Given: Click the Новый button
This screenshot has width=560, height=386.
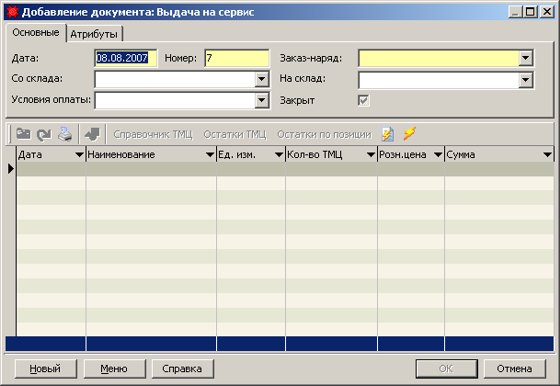Looking at the screenshot, I should pos(46,369).
